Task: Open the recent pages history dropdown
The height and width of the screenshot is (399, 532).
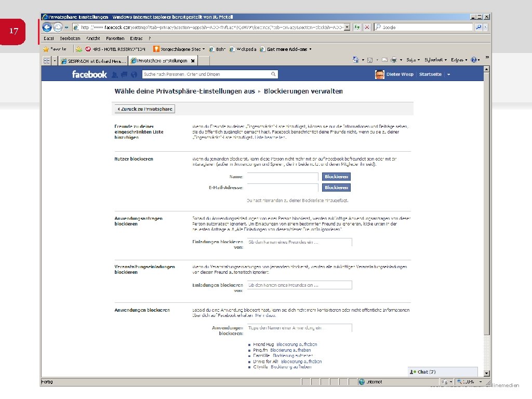Action: [66, 27]
